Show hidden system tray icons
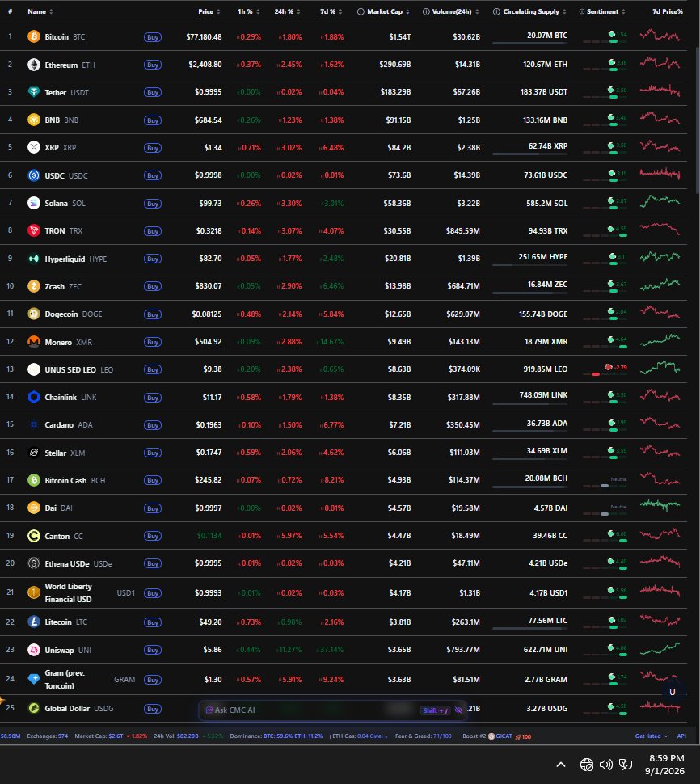This screenshot has width=700, height=784. (x=561, y=765)
